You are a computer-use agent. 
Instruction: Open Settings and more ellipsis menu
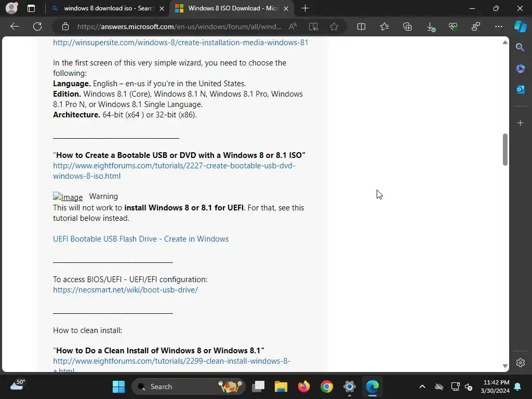pyautogui.click(x=499, y=26)
